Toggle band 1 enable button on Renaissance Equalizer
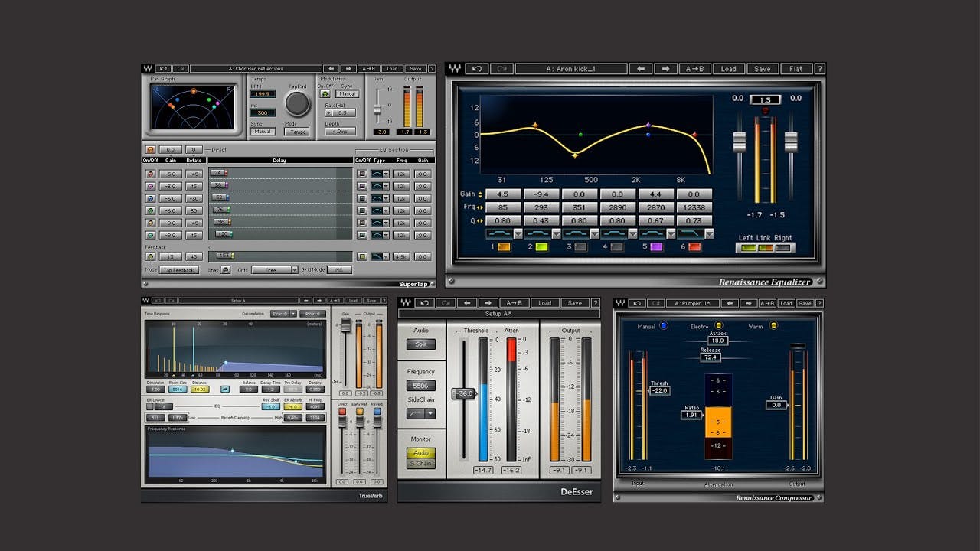The height and width of the screenshot is (551, 980). [503, 247]
